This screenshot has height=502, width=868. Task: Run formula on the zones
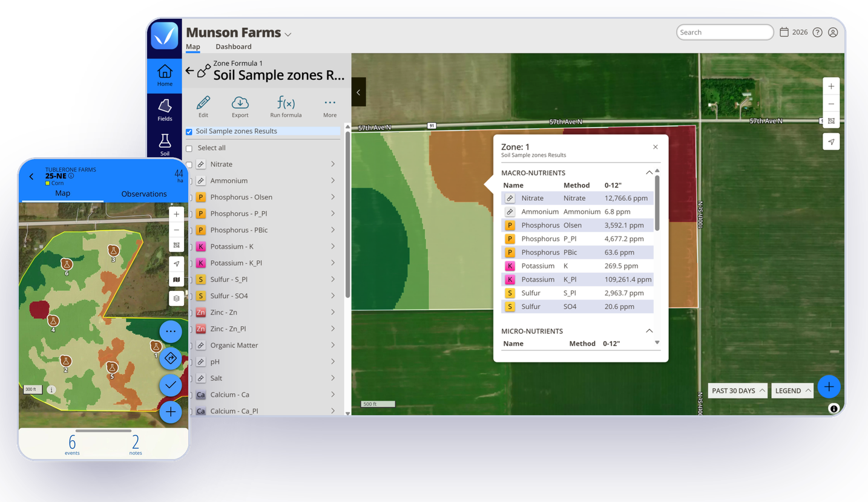(x=286, y=106)
